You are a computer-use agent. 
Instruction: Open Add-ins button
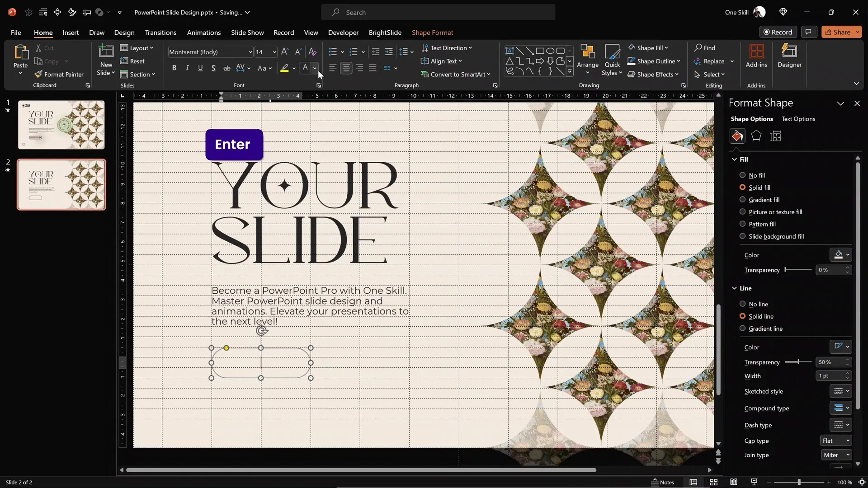click(756, 56)
